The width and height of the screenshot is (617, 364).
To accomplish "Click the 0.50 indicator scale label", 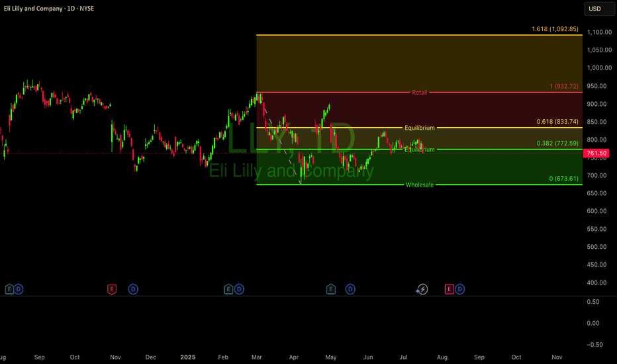I will [x=593, y=302].
